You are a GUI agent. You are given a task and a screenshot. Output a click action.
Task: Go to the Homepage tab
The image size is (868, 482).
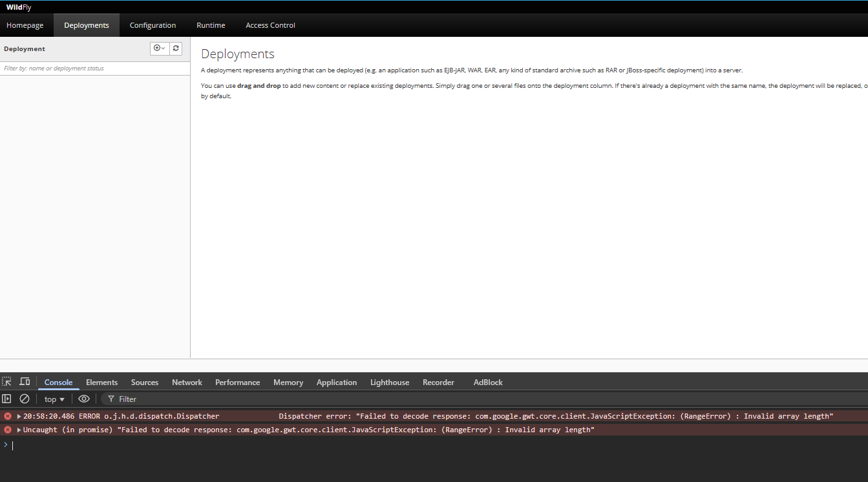pyautogui.click(x=25, y=25)
